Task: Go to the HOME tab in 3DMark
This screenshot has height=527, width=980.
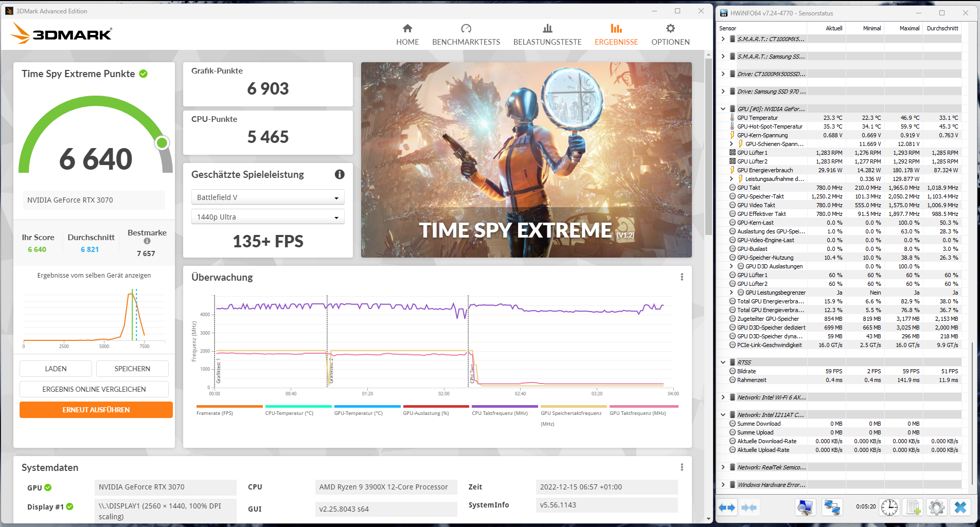Action: 407,35
